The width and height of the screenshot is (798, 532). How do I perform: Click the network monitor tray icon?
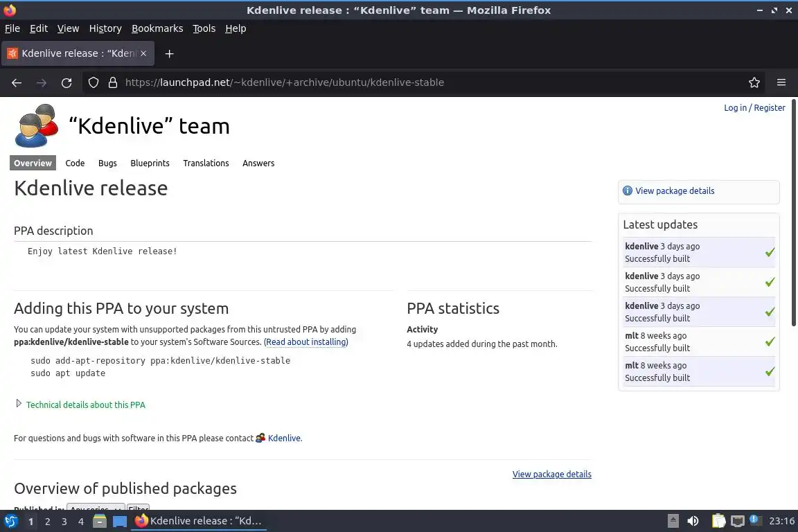tap(738, 521)
